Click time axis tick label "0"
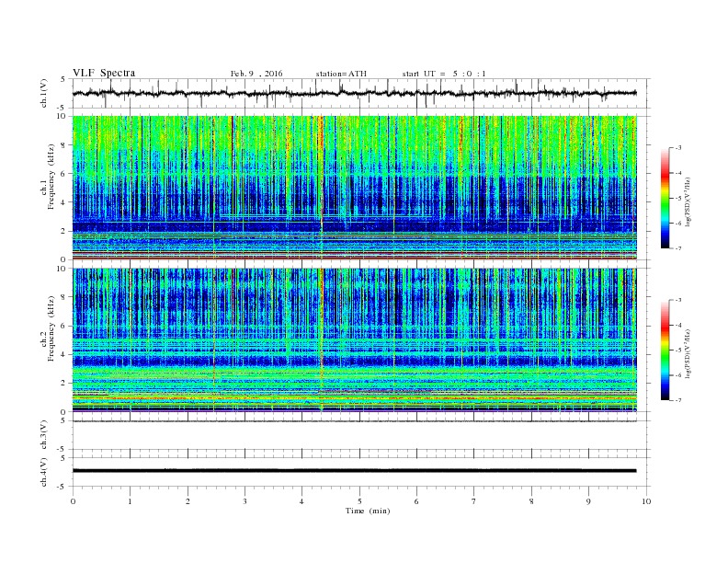Image resolution: width=728 pixels, height=563 pixels. [x=73, y=501]
